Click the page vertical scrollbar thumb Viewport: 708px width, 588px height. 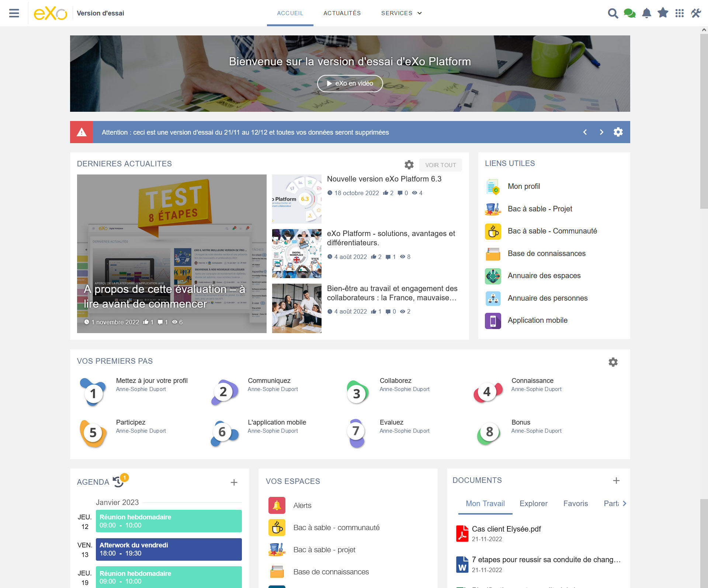point(704,122)
